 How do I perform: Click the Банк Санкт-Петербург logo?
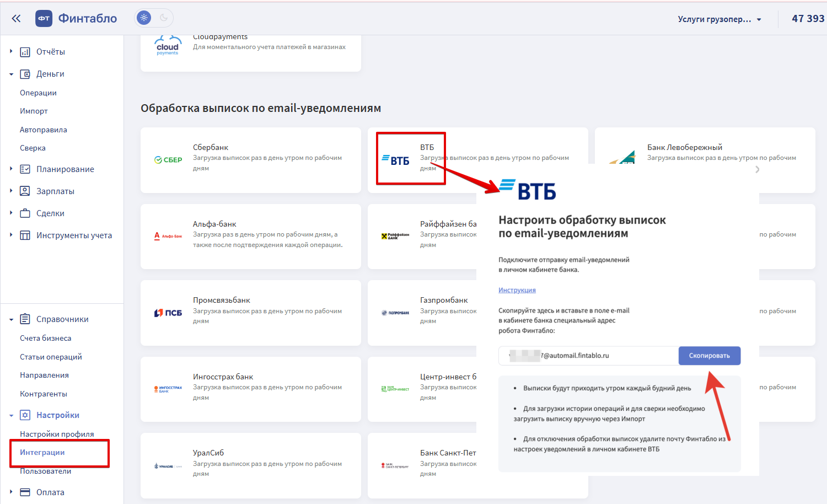coord(395,465)
